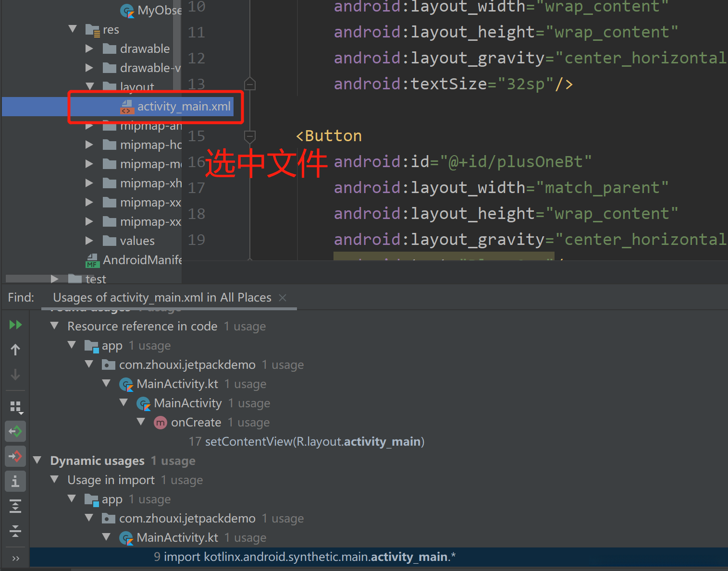Screen dimensions: 728x571
Task: Click the android:id="@+id/plusOneBt" line
Action: [463, 162]
